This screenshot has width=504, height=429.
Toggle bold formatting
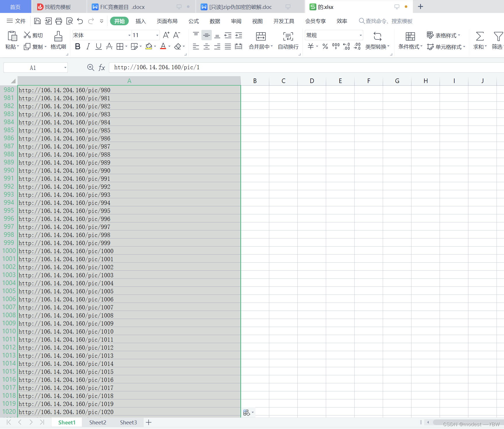[x=78, y=46]
